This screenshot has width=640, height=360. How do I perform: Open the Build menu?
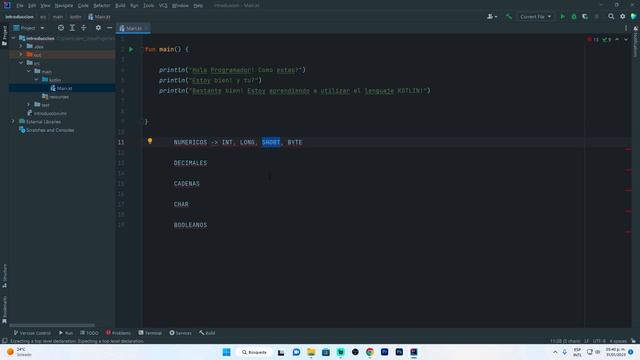pos(120,6)
